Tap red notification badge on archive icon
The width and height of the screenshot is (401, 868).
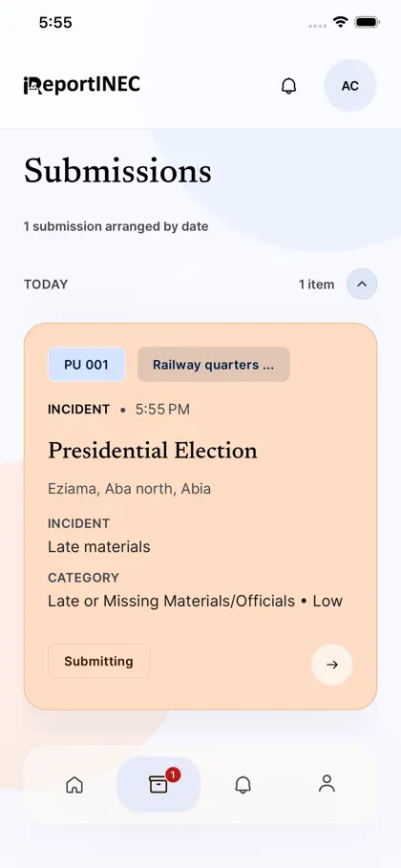tap(172, 775)
